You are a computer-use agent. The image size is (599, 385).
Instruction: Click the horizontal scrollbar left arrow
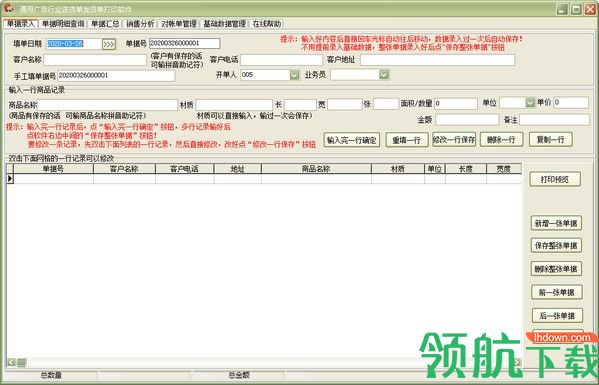11,362
